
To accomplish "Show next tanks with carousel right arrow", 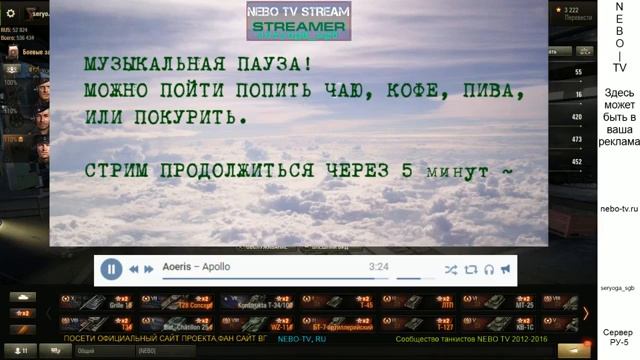I will point(586,313).
